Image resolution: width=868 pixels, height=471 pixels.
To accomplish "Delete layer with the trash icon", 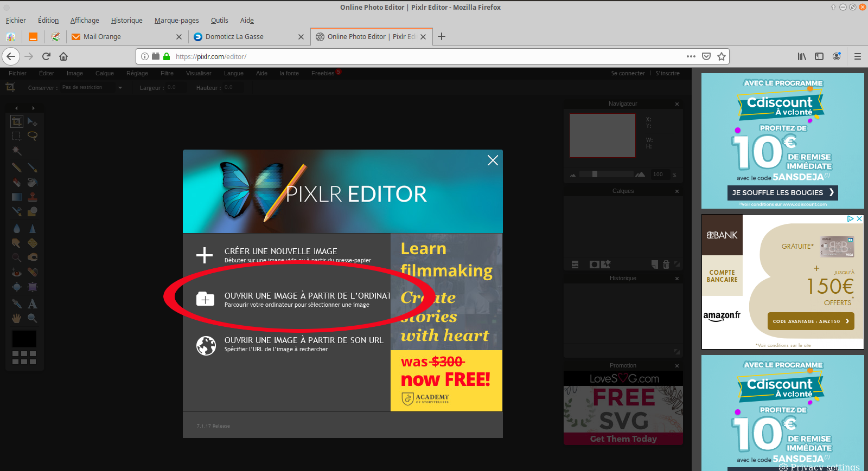I will [x=666, y=264].
